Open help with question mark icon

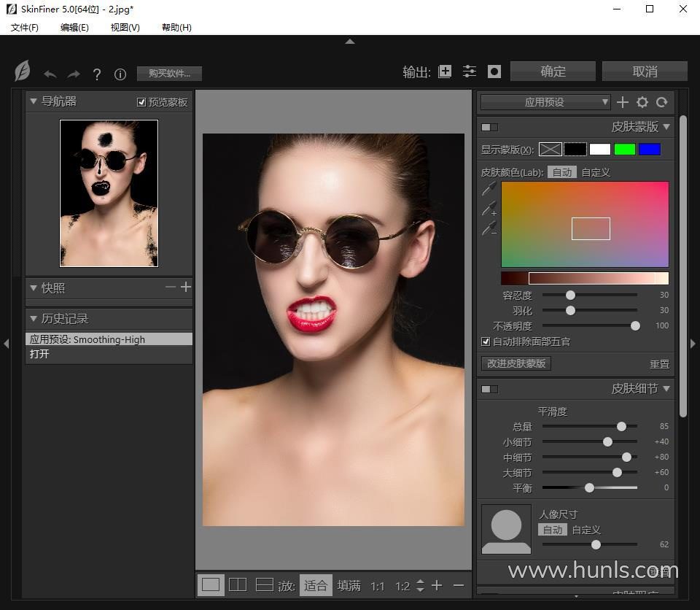[x=97, y=74]
